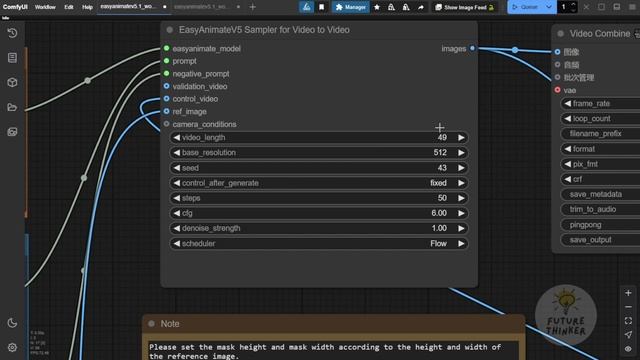Click Show Image Feed button
Screen dimensions: 640x360
(x=465, y=7)
